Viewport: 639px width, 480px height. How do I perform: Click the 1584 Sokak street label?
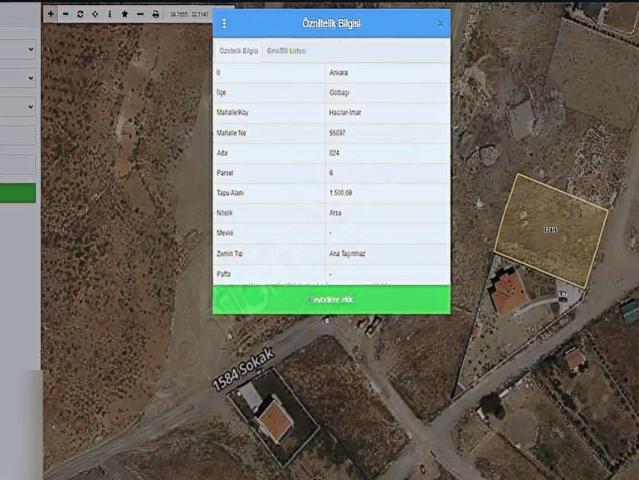point(241,370)
